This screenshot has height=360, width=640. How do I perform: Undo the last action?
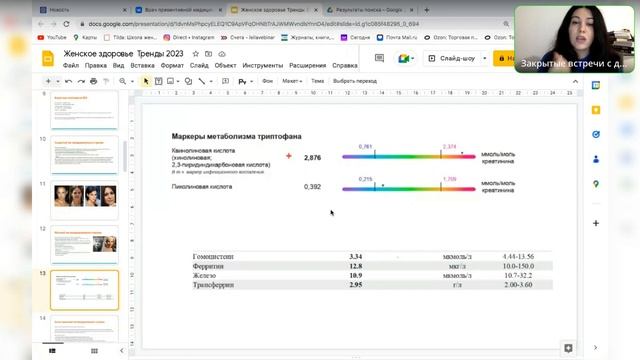pyautogui.click(x=69, y=81)
